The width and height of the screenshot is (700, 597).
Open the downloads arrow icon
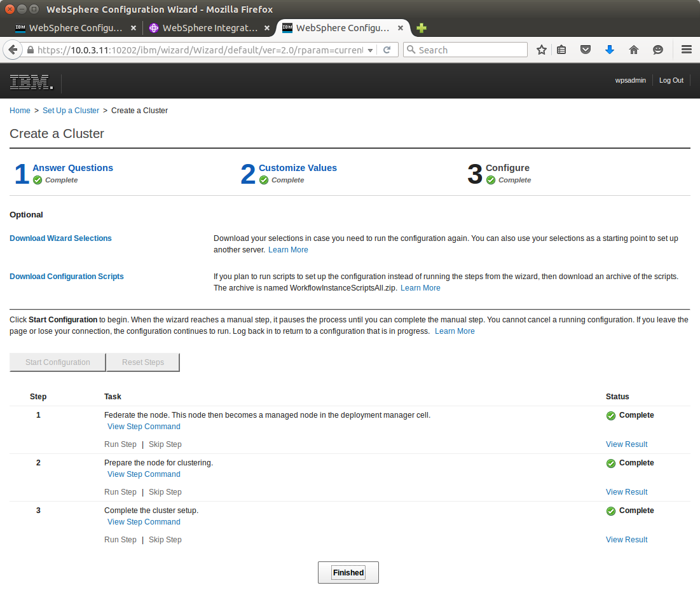point(609,50)
